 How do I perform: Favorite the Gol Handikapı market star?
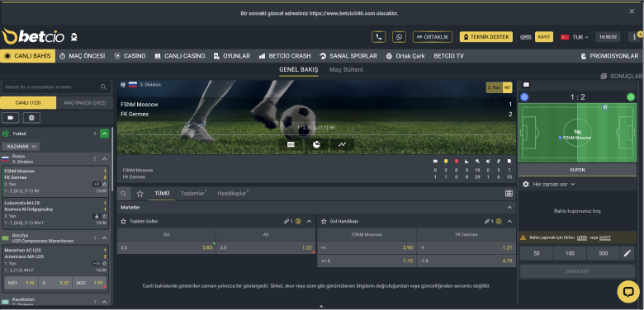coord(324,222)
